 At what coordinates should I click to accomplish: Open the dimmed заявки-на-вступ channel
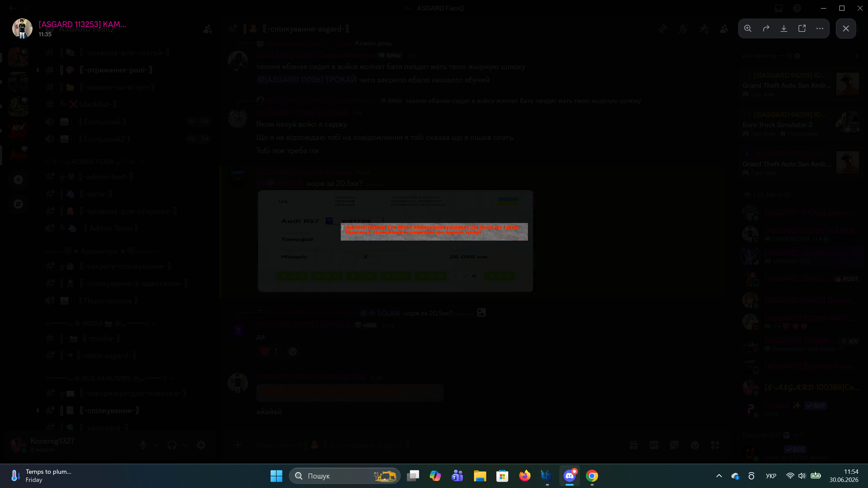tap(127, 87)
